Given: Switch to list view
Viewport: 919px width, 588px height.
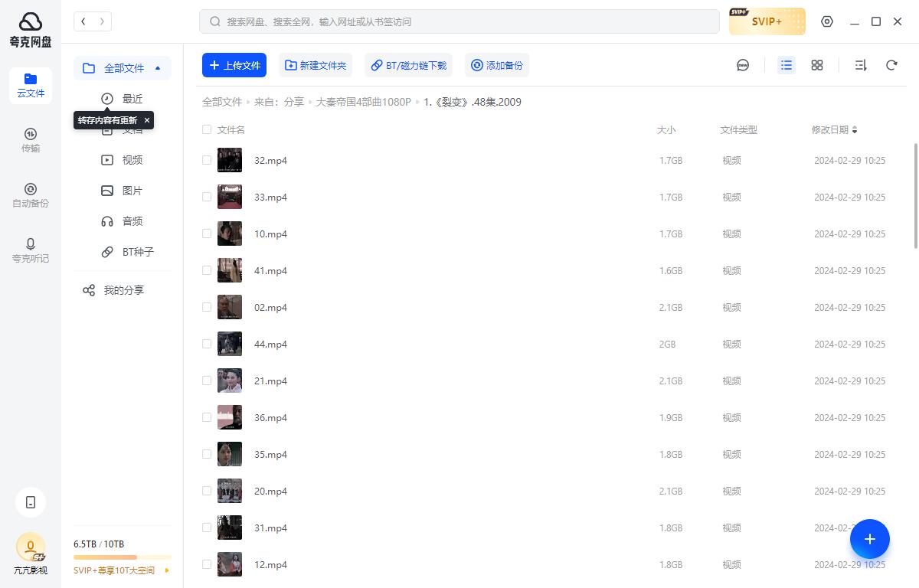Looking at the screenshot, I should [x=787, y=65].
